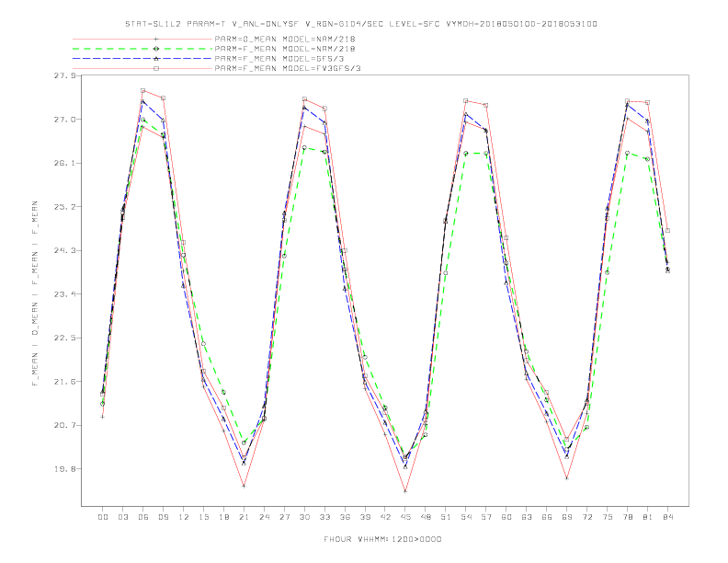
Task: Click the y-axis tick label 27.9
Action: click(64, 75)
